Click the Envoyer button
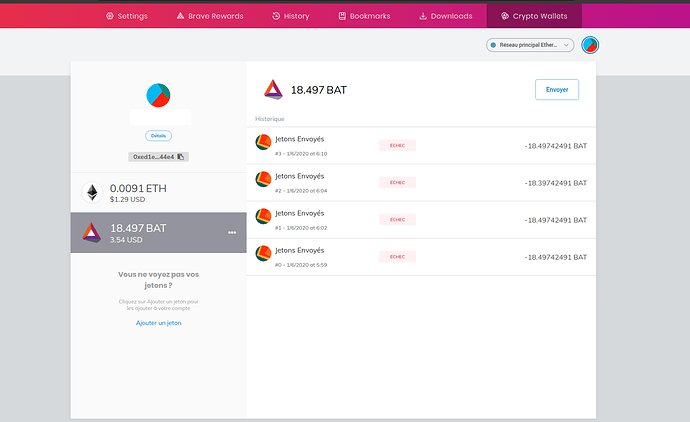This screenshot has height=422, width=690. 557,90
